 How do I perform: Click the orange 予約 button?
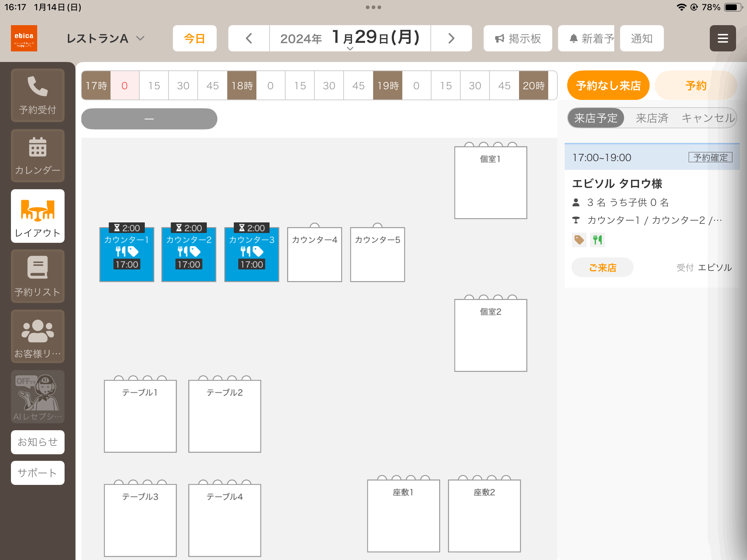[x=696, y=85]
